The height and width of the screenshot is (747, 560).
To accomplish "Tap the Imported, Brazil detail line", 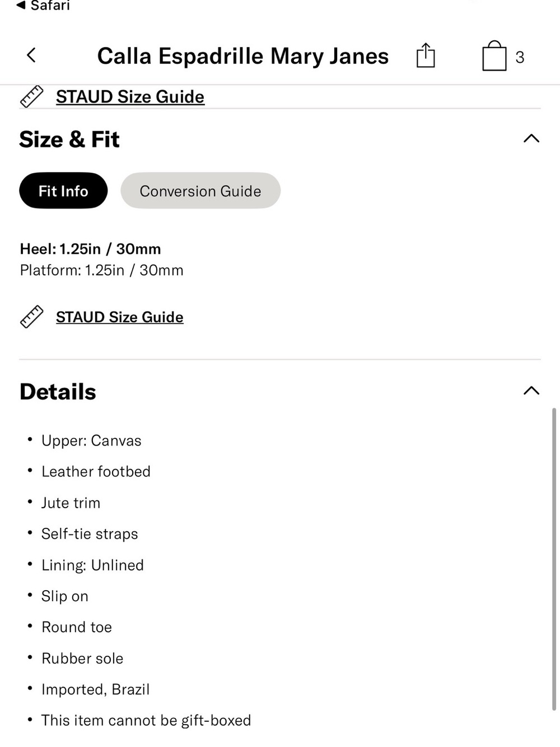I will pos(96,689).
